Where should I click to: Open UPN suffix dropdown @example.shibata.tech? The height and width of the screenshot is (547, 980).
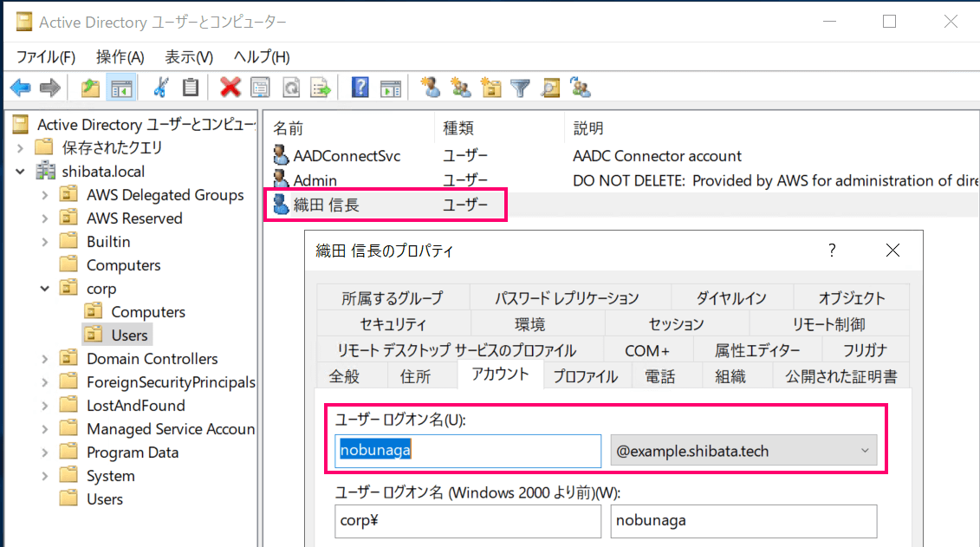tap(743, 451)
